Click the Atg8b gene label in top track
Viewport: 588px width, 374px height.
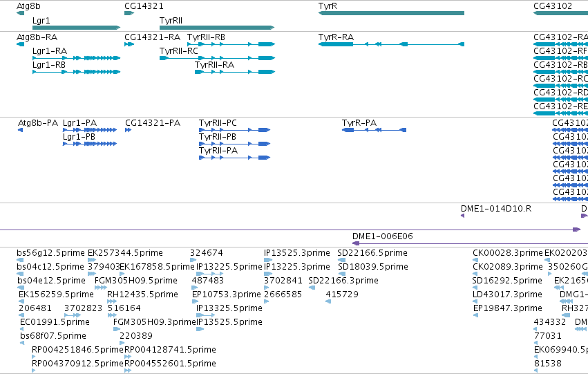[x=28, y=6]
